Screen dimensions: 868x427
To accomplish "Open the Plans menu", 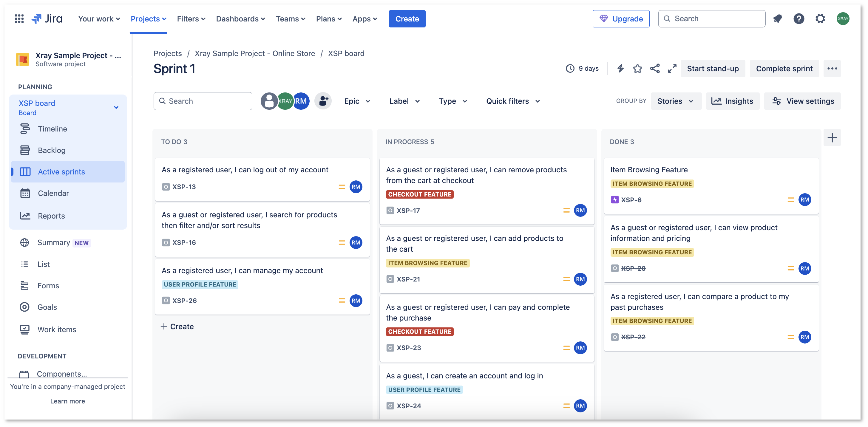I will pyautogui.click(x=328, y=18).
